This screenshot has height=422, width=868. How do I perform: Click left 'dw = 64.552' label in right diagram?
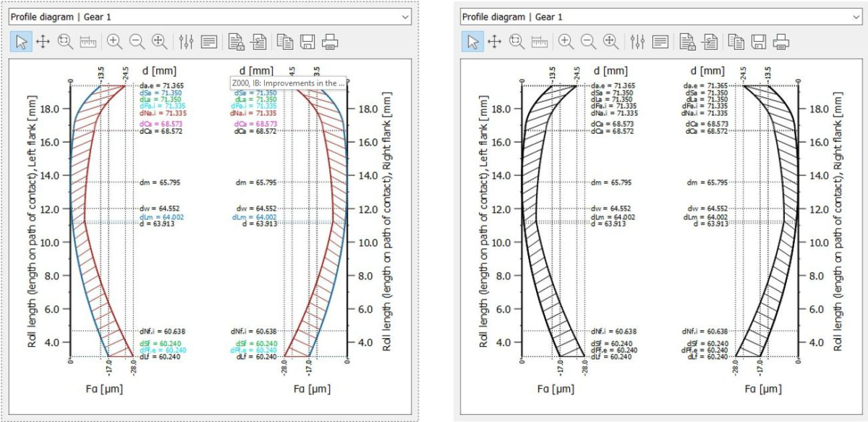610,208
